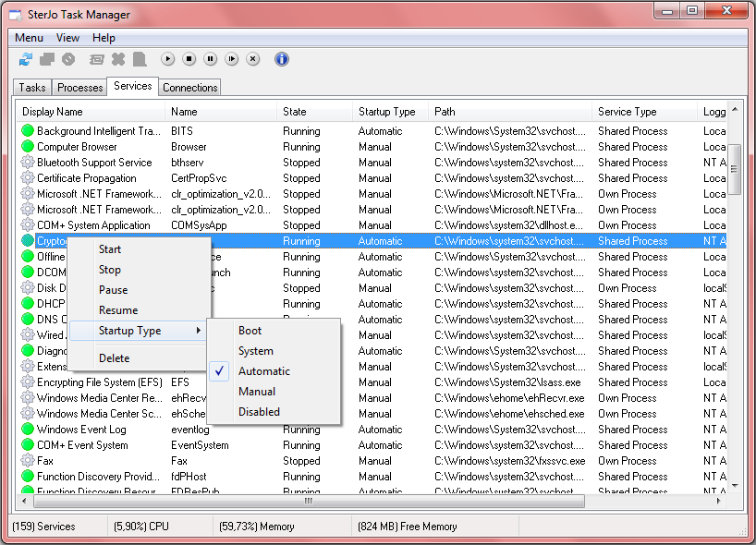756x545 pixels.
Task: Select the Encrypting File System (EFS) row
Action: click(99, 382)
